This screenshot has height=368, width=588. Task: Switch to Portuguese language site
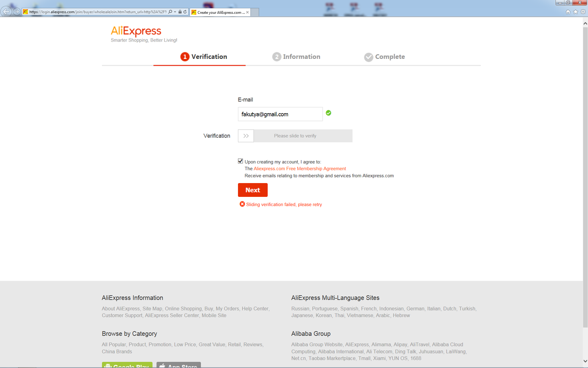(x=325, y=309)
